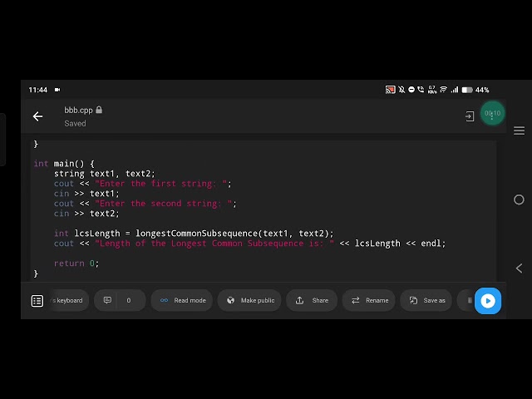The image size is (532, 399).
Task: Tap the Android recent apps menu icon
Action: [519, 131]
